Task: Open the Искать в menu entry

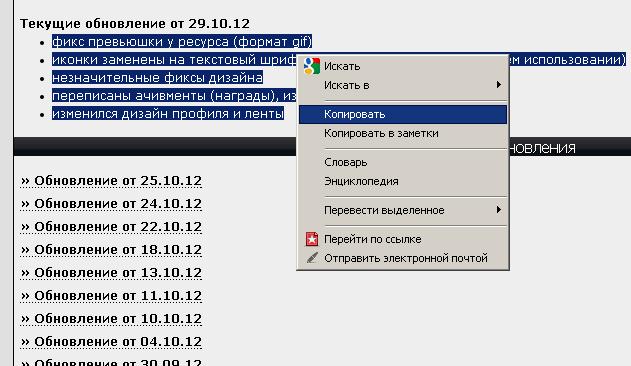Action: [403, 85]
